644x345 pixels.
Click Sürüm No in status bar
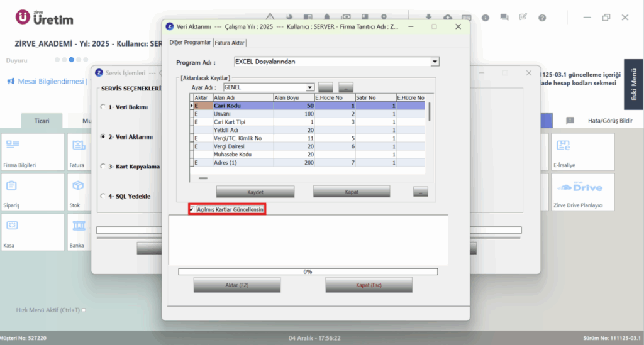tap(611, 338)
